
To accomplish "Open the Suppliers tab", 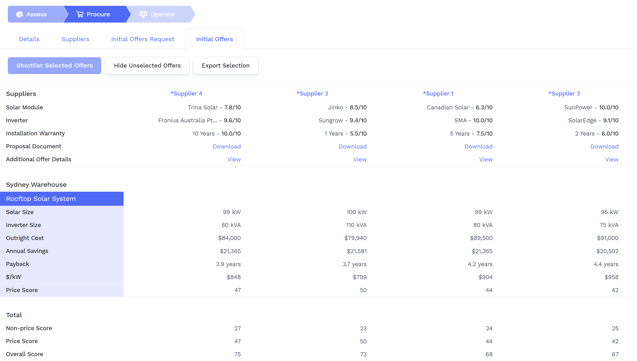I will coord(75,39).
